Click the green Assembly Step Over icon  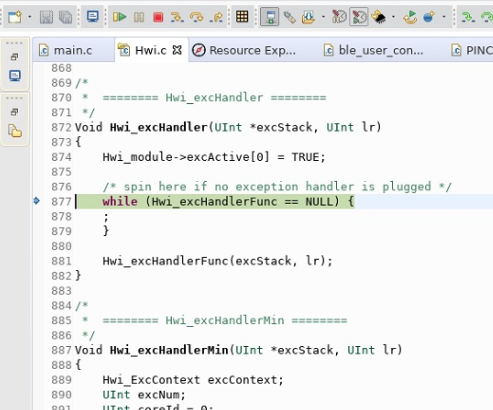click(x=487, y=17)
